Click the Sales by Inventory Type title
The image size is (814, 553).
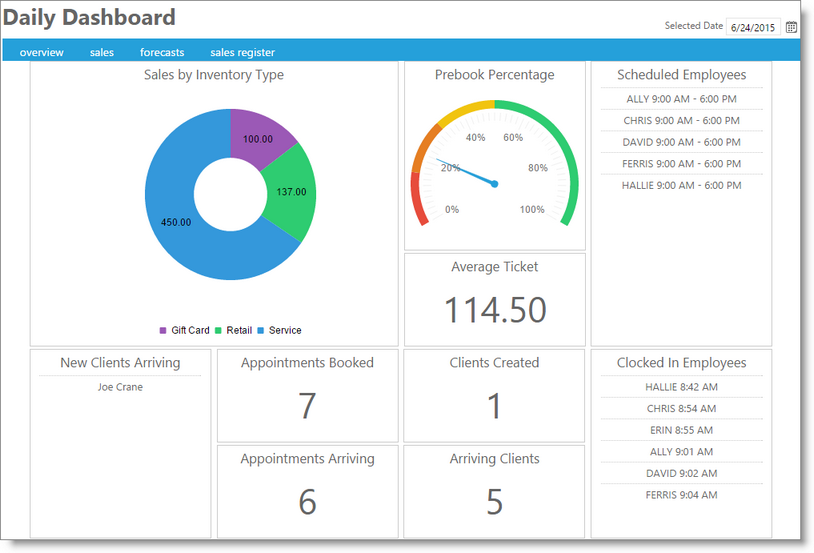click(214, 75)
